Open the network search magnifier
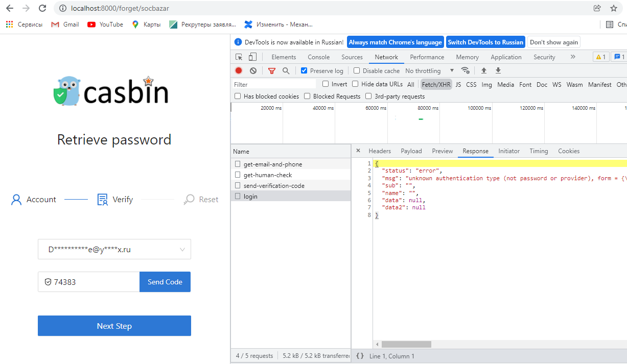Viewport: 627px width, 364px height. pyautogui.click(x=286, y=70)
